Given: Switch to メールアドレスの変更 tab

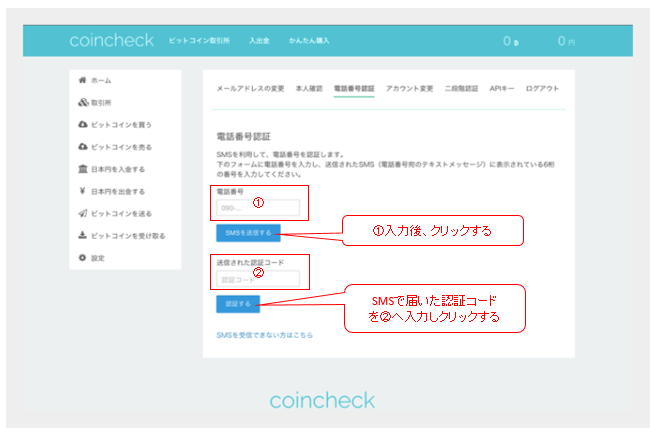Looking at the screenshot, I should (250, 88).
